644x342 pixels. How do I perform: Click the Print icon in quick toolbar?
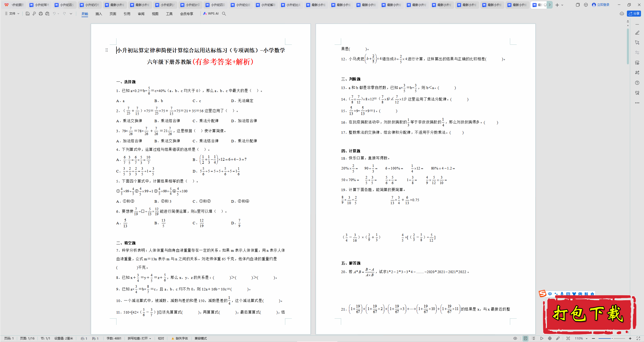click(x=41, y=14)
